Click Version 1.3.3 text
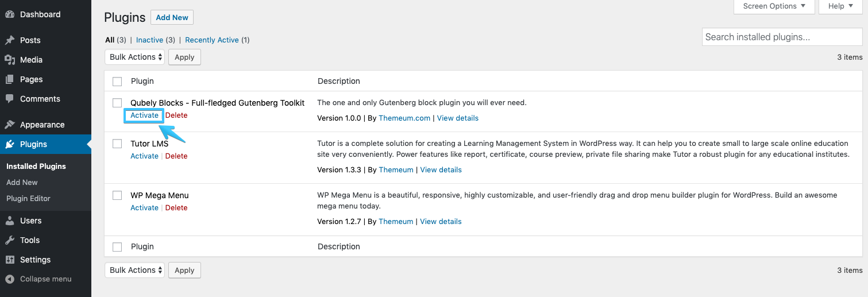 point(339,170)
